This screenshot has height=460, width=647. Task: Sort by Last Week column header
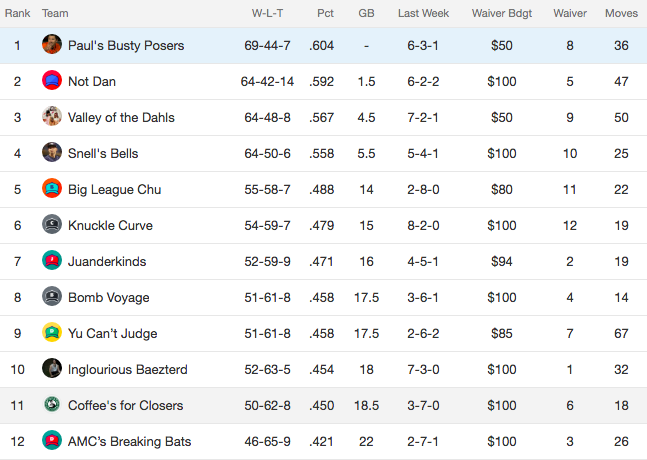(x=423, y=13)
